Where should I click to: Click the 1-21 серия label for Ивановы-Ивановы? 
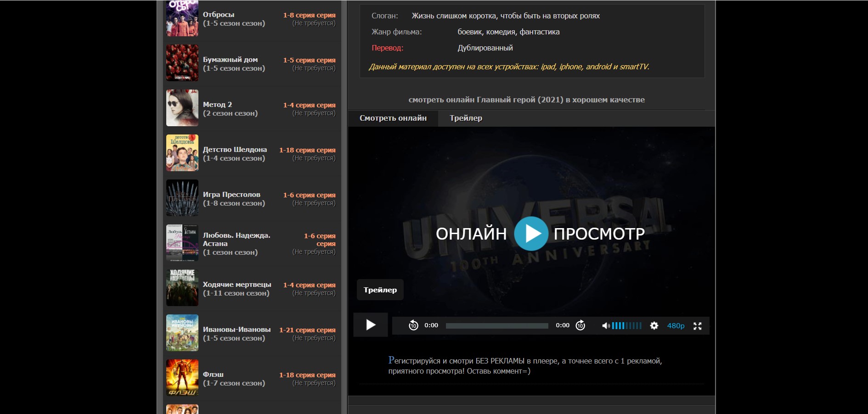tap(308, 330)
